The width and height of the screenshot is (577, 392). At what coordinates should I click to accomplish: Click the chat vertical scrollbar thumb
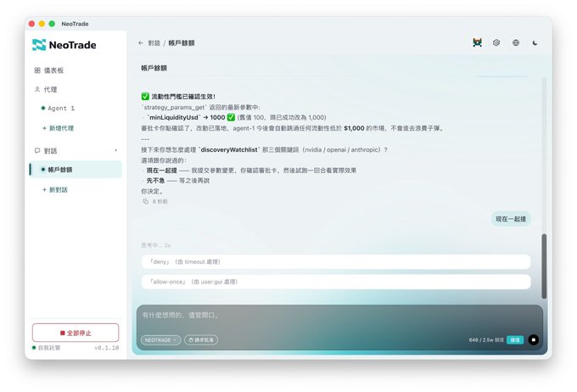pos(544,266)
